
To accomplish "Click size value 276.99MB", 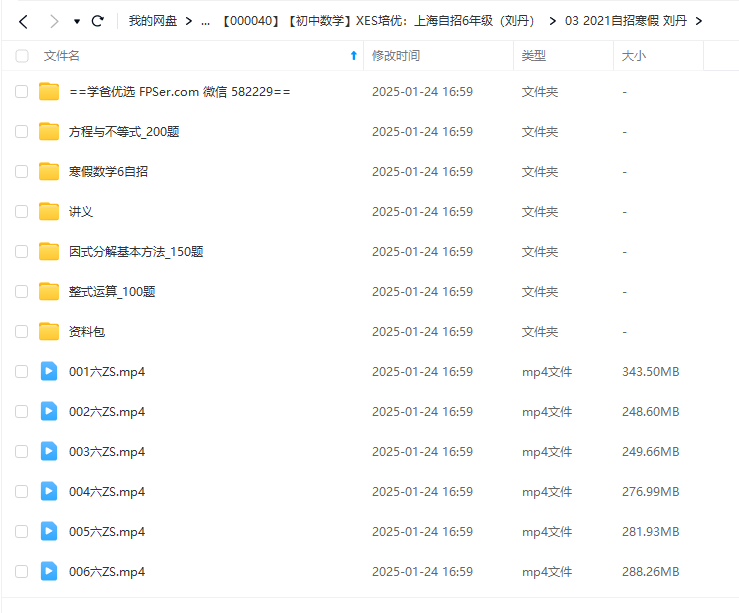I will [x=650, y=492].
